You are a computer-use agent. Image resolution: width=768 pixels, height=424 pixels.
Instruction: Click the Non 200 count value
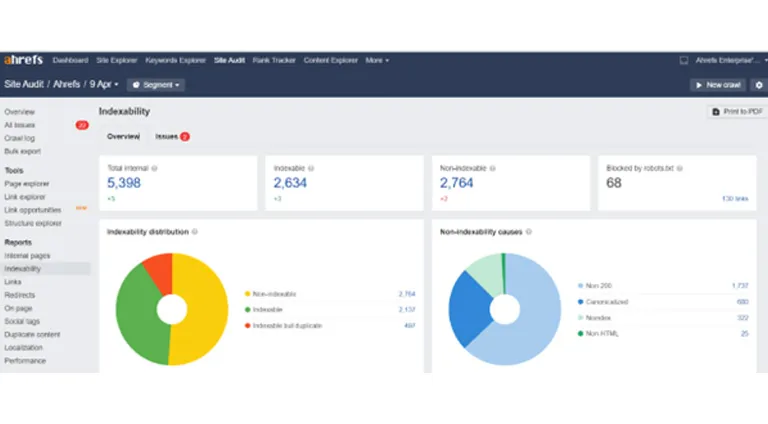point(740,286)
